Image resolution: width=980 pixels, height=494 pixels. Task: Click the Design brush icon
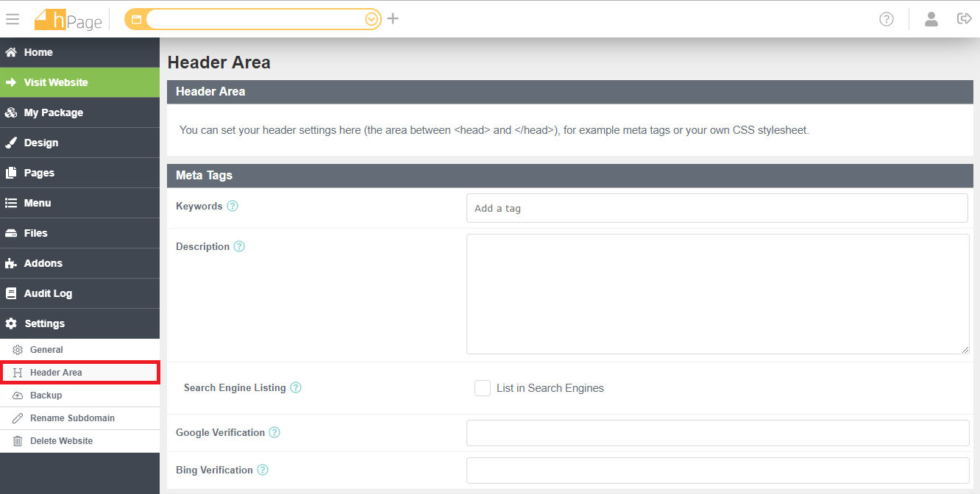click(11, 143)
